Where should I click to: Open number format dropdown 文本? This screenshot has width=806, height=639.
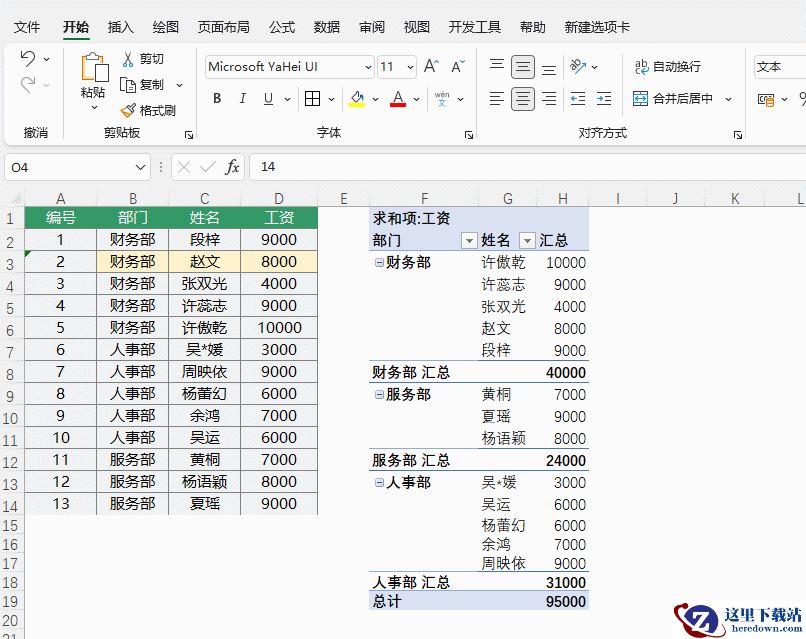click(779, 67)
